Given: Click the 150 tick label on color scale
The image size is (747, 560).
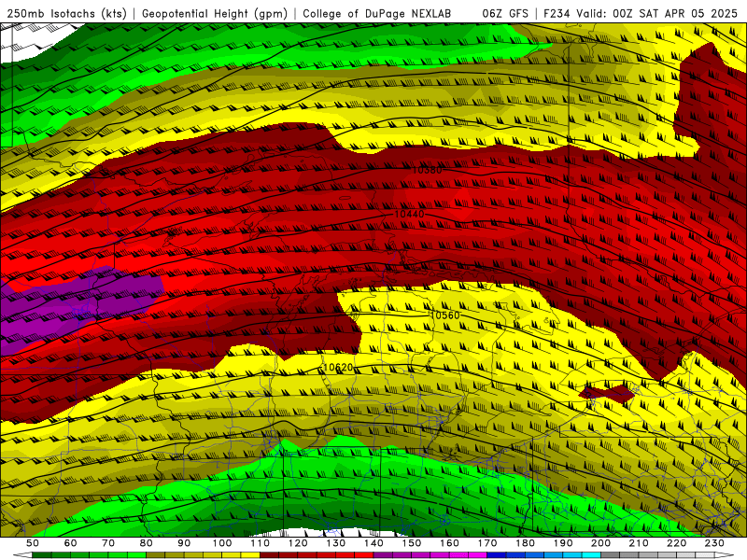Looking at the screenshot, I should [412, 543].
